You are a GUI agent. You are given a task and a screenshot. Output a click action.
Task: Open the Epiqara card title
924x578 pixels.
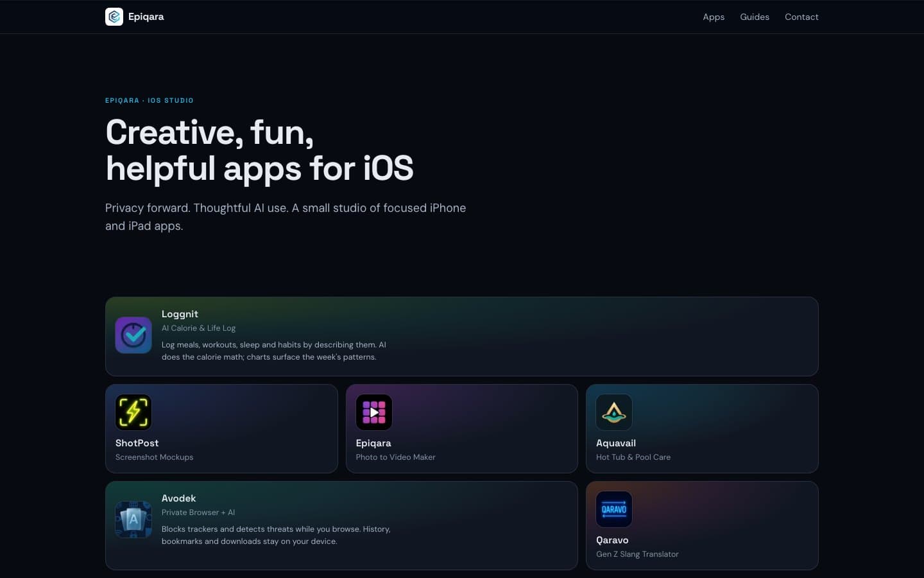[373, 443]
